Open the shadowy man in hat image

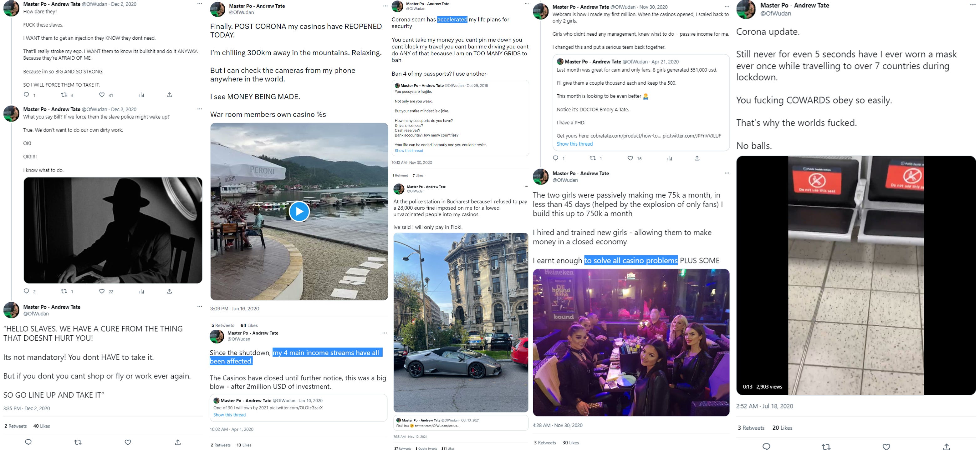pos(113,230)
